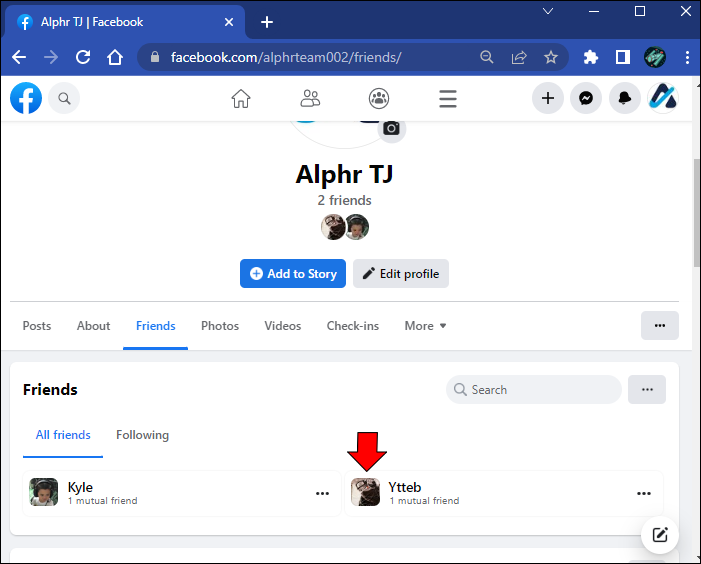Viewport: 701px width, 564px height.
Task: Click the Add to Story button
Action: tap(293, 274)
